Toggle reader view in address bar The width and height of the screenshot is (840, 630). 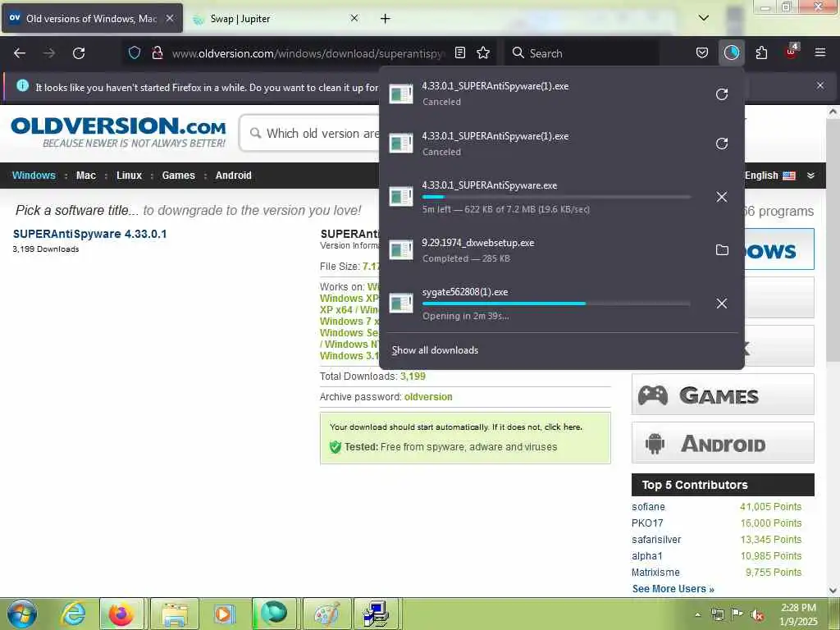459,52
